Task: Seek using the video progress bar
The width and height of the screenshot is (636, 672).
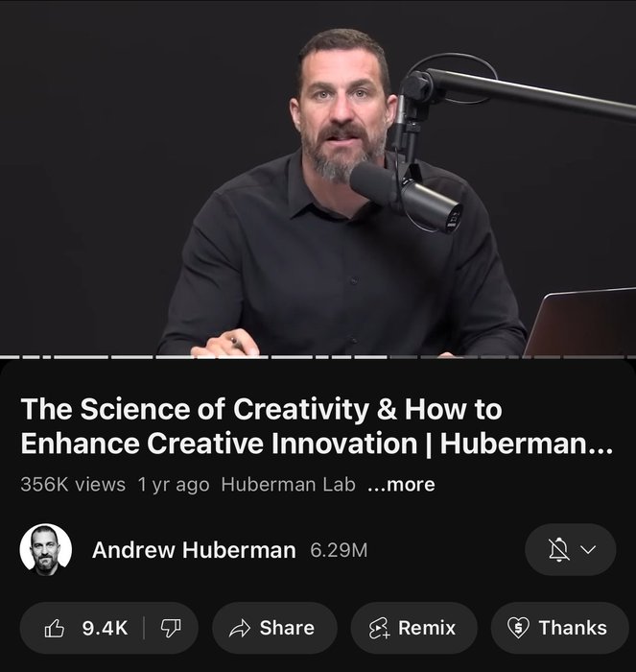Action: pos(318,356)
